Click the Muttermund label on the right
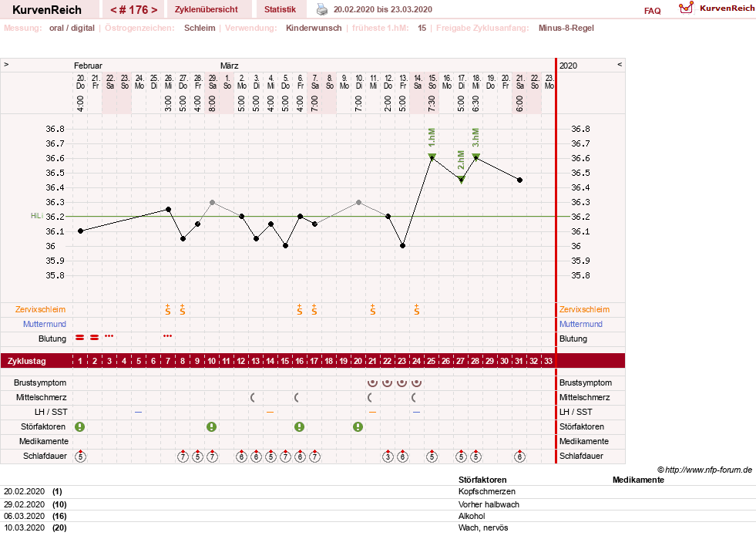 pos(581,324)
